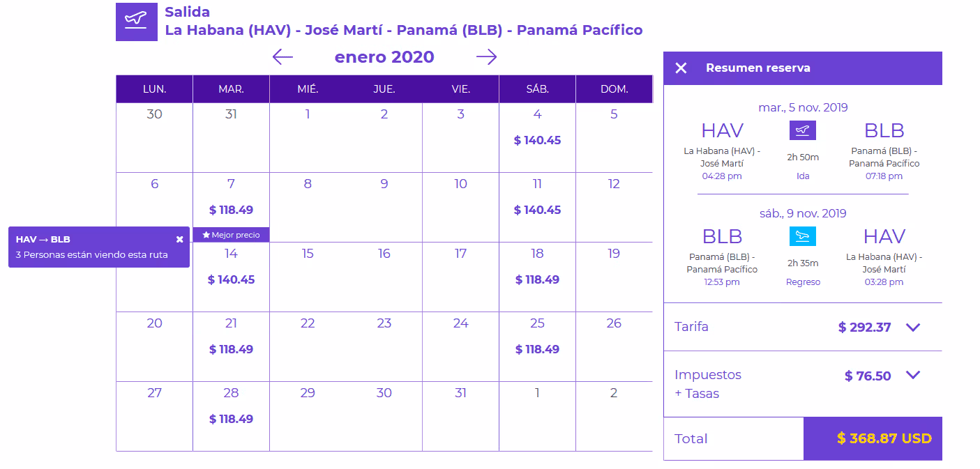Select January 21 at $118.49
Image resolution: width=980 pixels, height=469 pixels.
tap(231, 346)
